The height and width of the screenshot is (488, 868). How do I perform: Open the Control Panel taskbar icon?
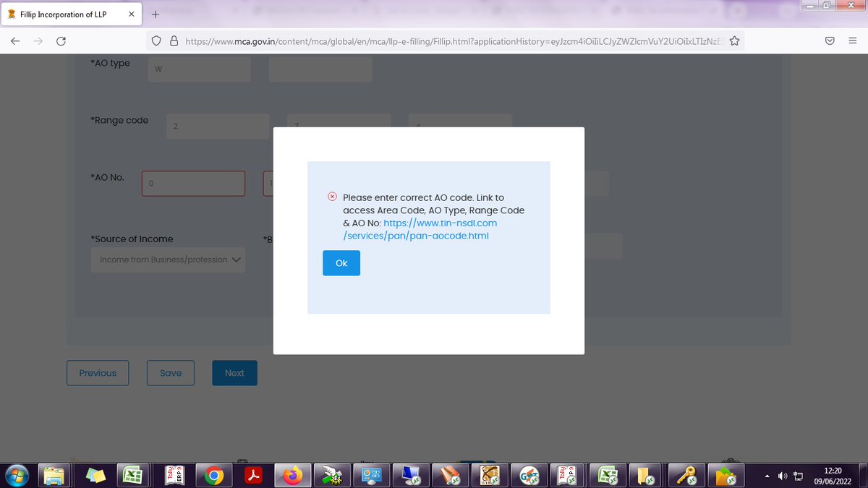click(372, 476)
